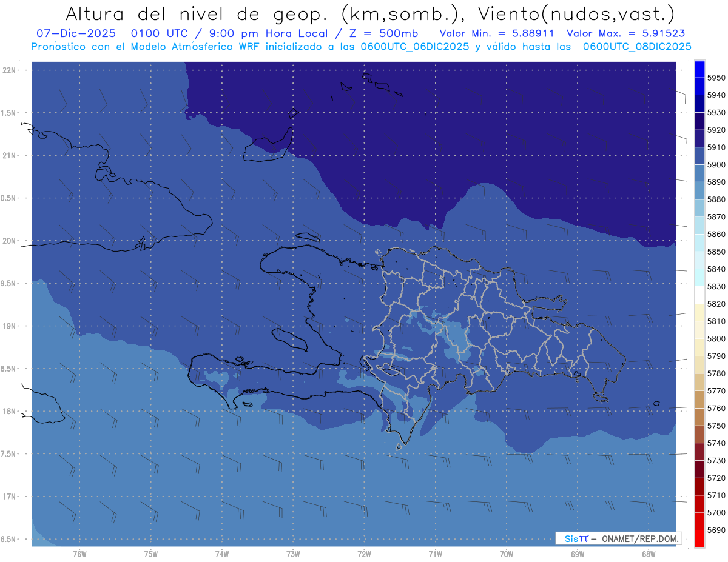Pick the legend swatch between 5770 and 5760

coord(699,400)
